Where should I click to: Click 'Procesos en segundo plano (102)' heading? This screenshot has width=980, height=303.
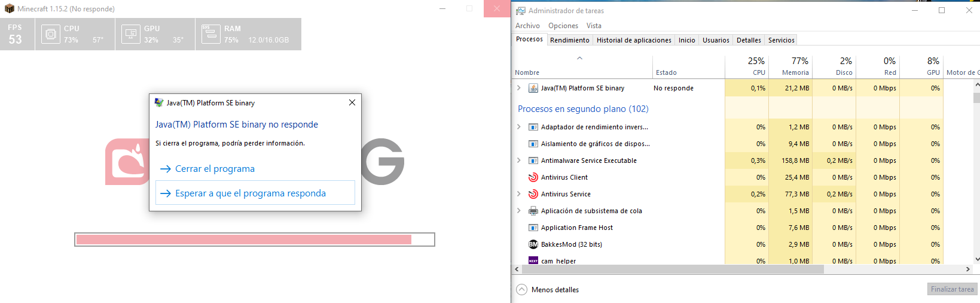(x=583, y=109)
